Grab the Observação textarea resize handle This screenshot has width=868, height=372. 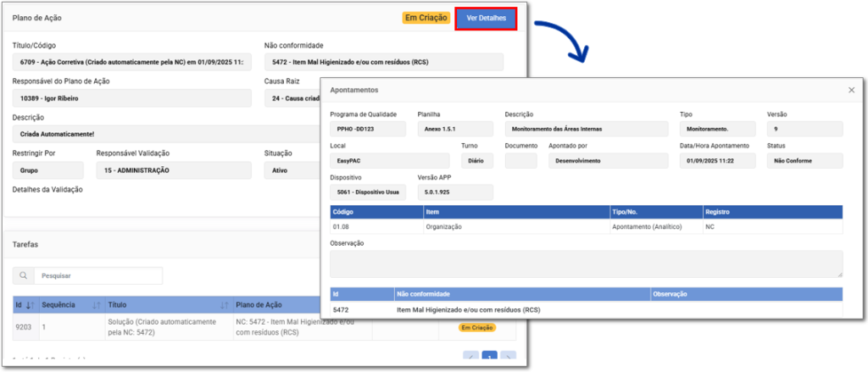[839, 274]
